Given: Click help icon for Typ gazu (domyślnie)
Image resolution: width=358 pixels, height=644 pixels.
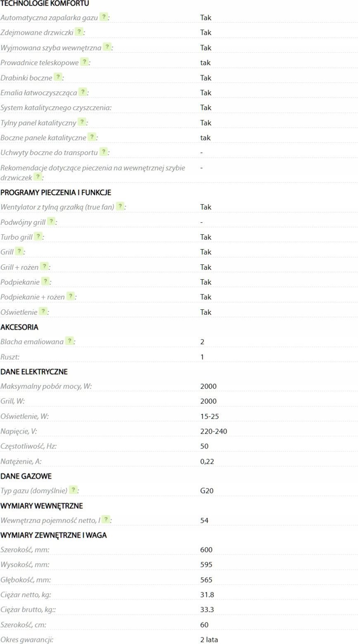Looking at the screenshot, I should click(x=73, y=490).
